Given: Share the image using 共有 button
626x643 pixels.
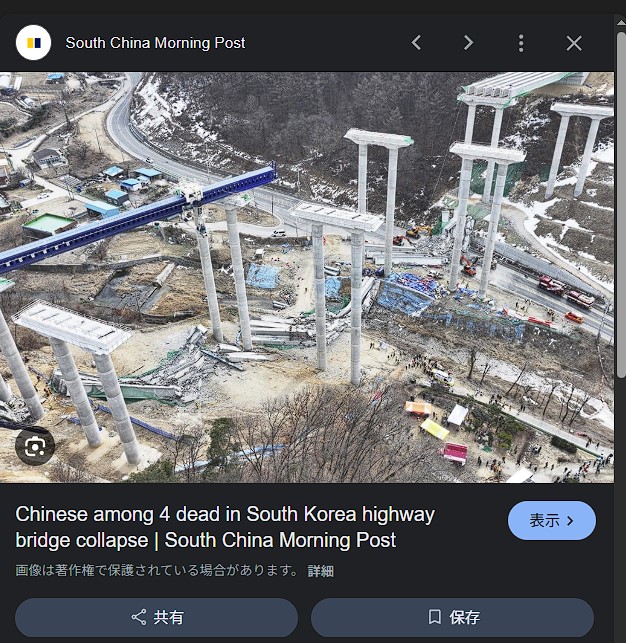Looking at the screenshot, I should coord(156,617).
